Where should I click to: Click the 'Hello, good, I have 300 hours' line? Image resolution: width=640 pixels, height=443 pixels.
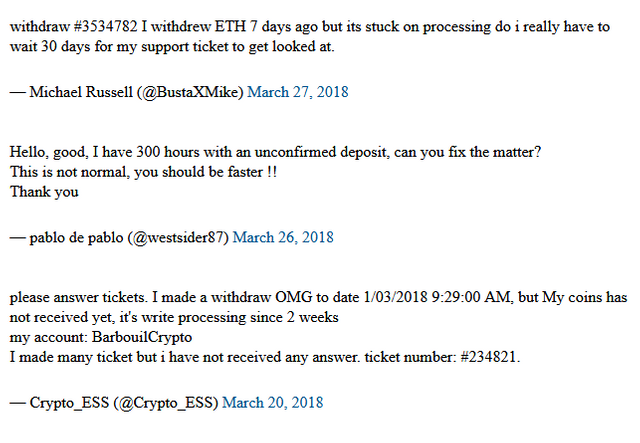tap(276, 152)
